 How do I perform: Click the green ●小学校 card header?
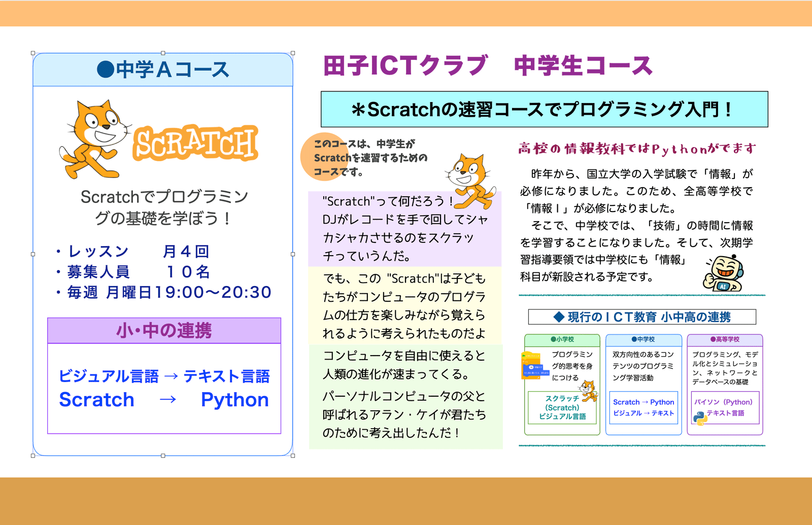pos(562,339)
